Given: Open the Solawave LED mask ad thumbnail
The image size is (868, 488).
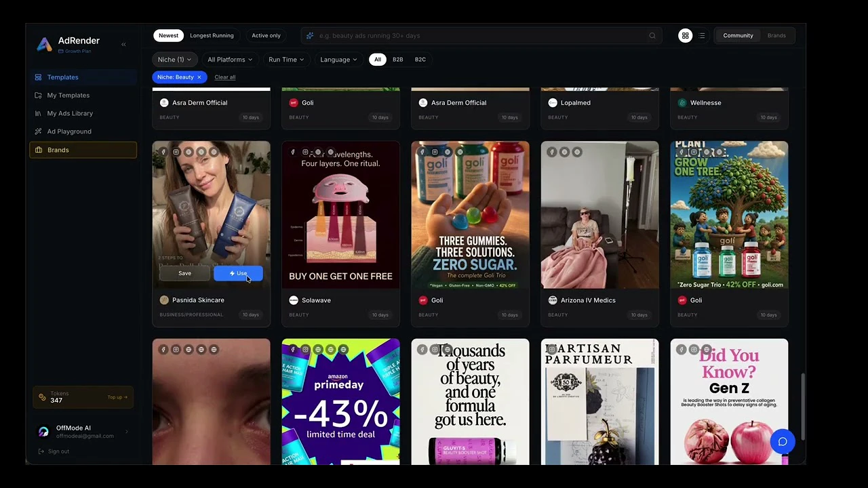Looking at the screenshot, I should point(340,215).
